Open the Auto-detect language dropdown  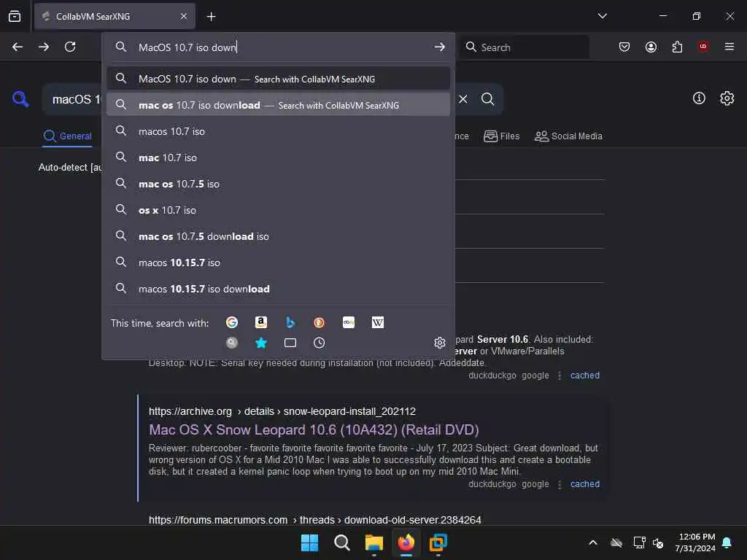pyautogui.click(x=70, y=167)
